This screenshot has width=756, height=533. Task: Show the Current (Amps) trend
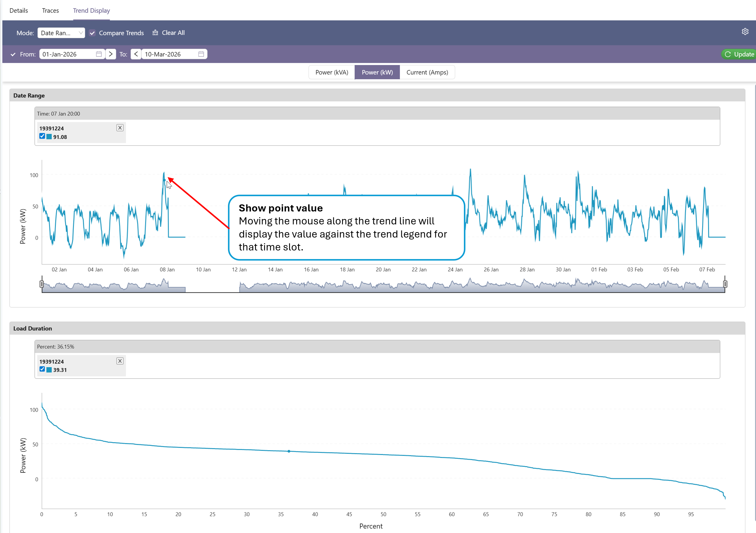(427, 72)
